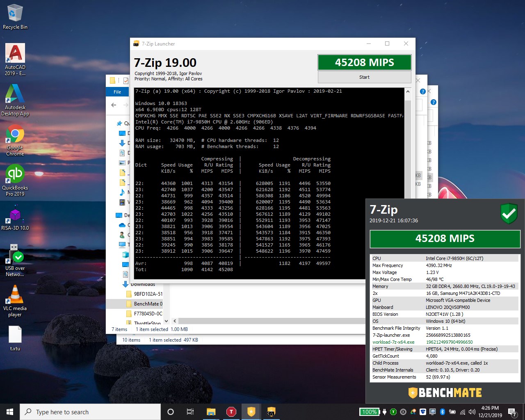This screenshot has width=525, height=420.
Task: Open Cortana circle on taskbar
Action: coord(171,412)
